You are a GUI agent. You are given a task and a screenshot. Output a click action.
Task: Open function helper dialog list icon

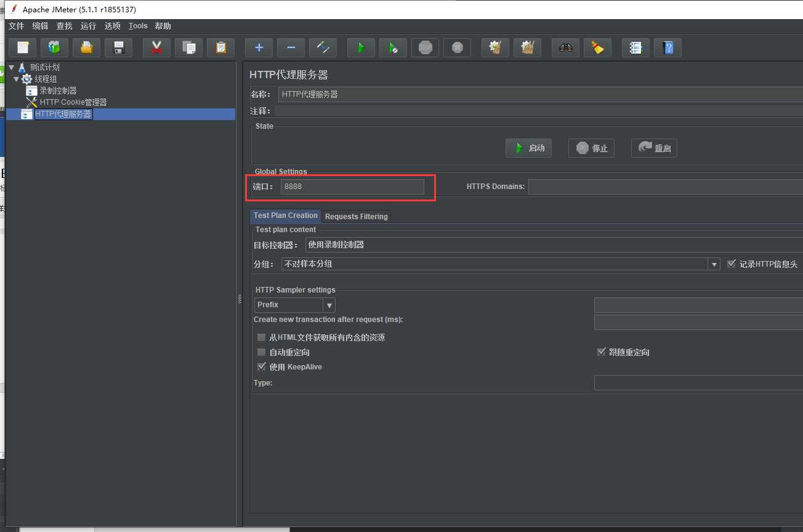coord(636,47)
